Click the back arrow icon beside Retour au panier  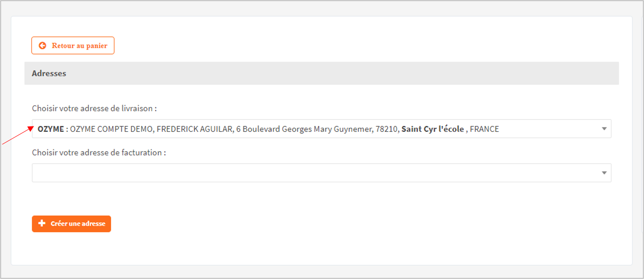(43, 46)
